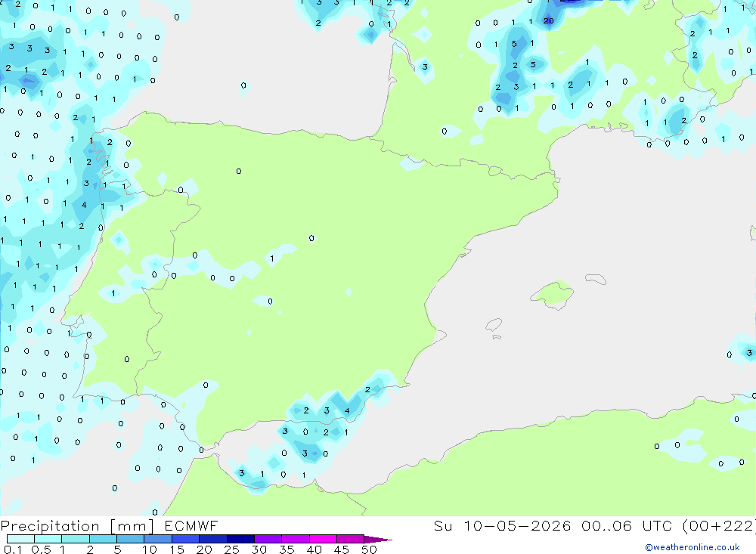Select the 15–20 mm legend swatch
The height and width of the screenshot is (554, 756).
pos(185,539)
